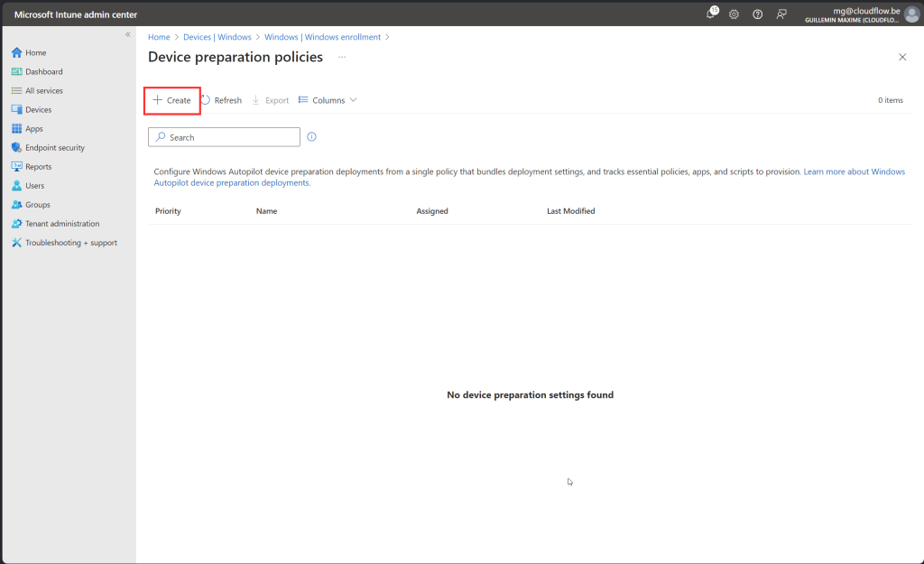Click the "0 items" count text
The image size is (924, 564).
[891, 100]
